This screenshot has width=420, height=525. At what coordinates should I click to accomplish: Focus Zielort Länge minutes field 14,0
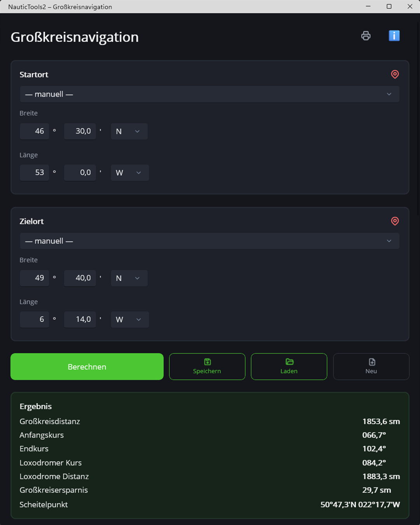coord(80,319)
